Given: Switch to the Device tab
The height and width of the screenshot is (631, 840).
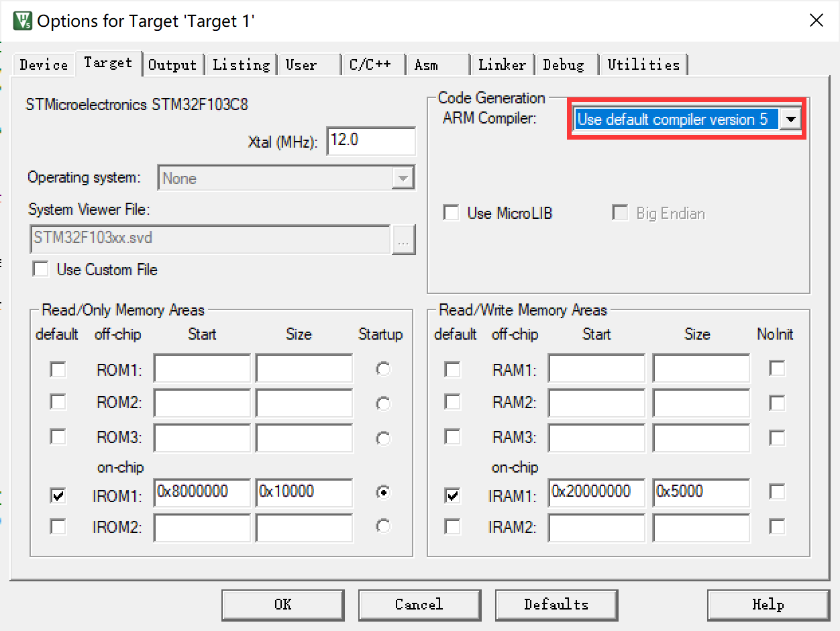Looking at the screenshot, I should click(44, 64).
